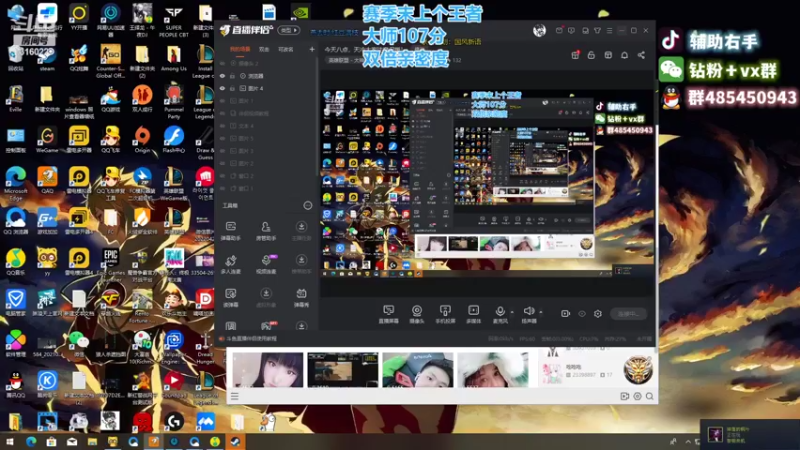The height and width of the screenshot is (450, 800).
Task: Open Microsoft Edge desktop icon
Action: pos(15,184)
